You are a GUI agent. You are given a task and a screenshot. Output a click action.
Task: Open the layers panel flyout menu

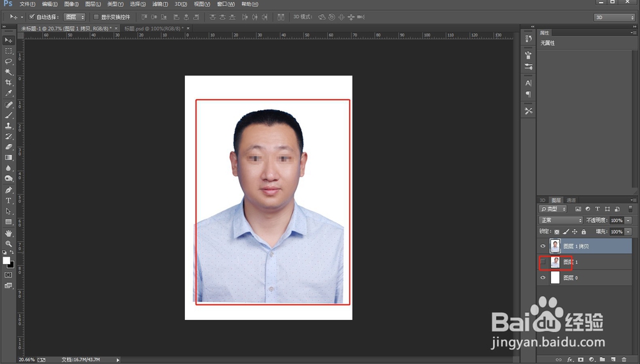click(x=632, y=200)
